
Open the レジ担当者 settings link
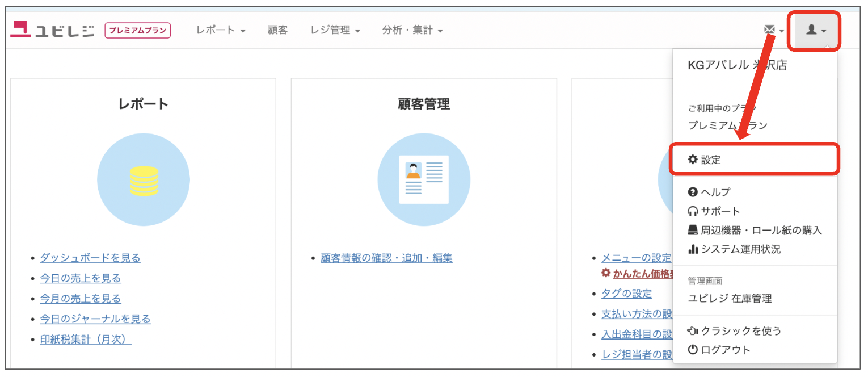tap(637, 355)
